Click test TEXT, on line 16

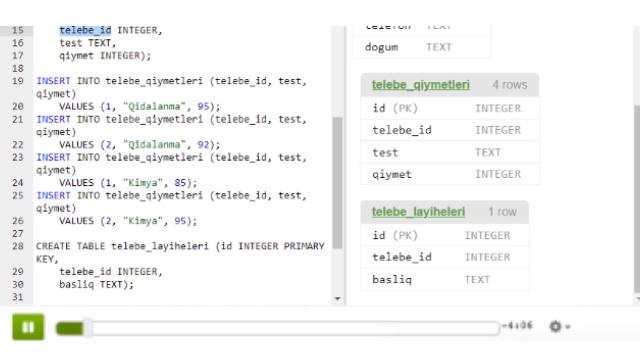(88, 43)
